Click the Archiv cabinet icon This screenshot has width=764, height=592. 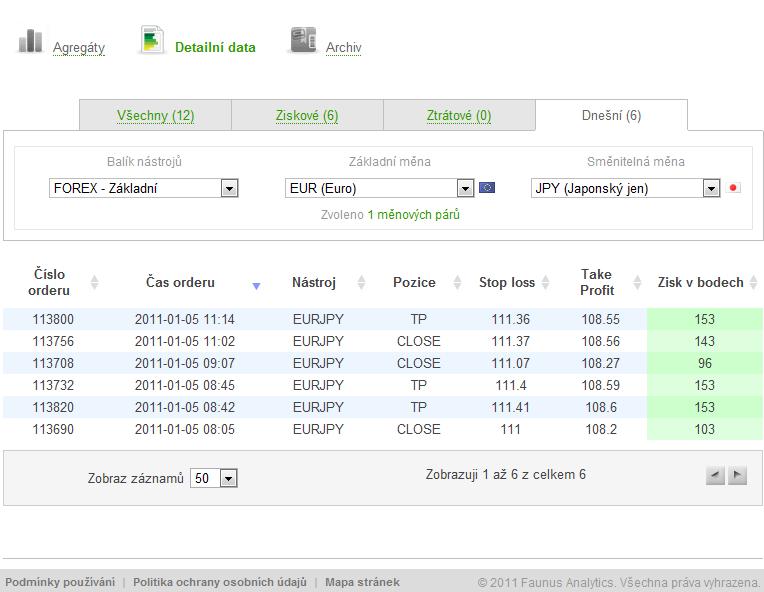(303, 39)
